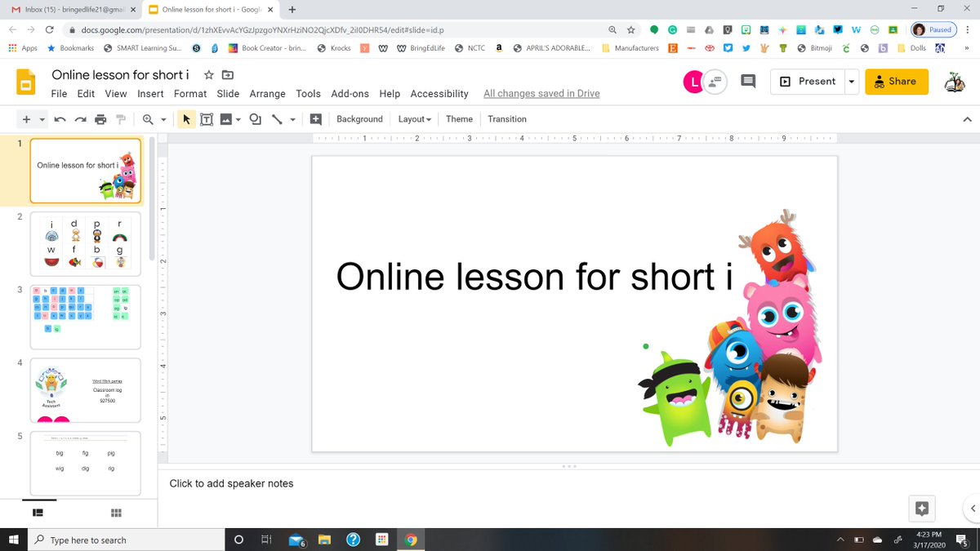
Task: Click the Redo arrow in toolbar
Action: (80, 119)
